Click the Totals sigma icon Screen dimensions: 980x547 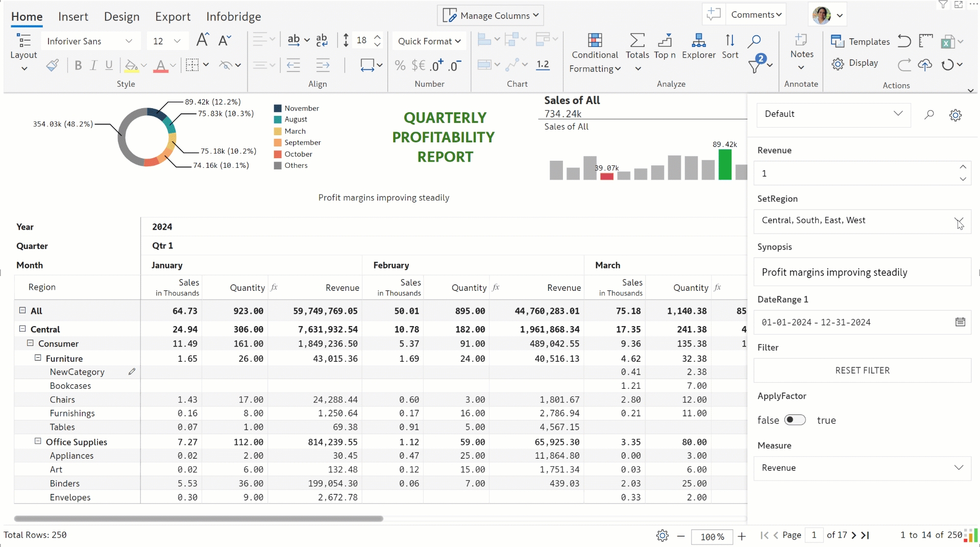(x=637, y=41)
